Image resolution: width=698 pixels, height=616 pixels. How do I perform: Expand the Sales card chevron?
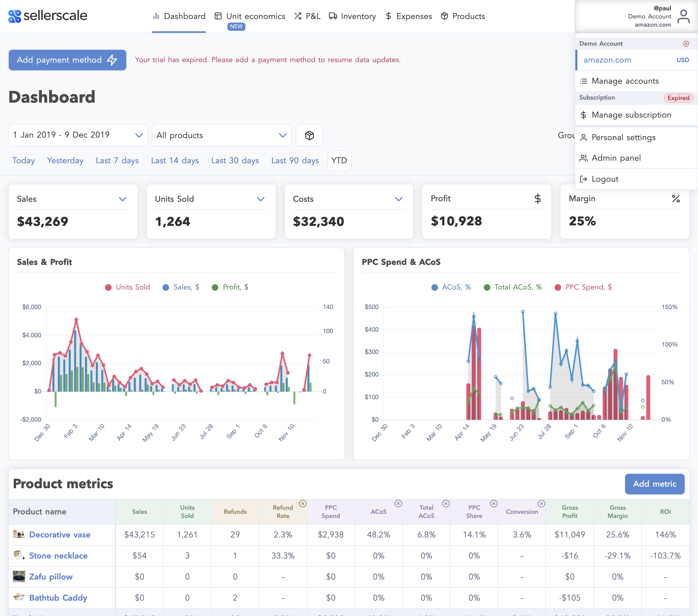(x=123, y=199)
